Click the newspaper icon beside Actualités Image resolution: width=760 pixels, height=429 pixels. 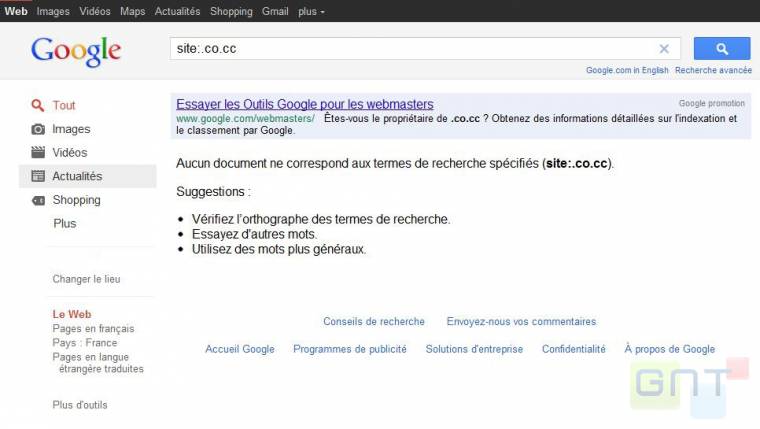pos(38,176)
